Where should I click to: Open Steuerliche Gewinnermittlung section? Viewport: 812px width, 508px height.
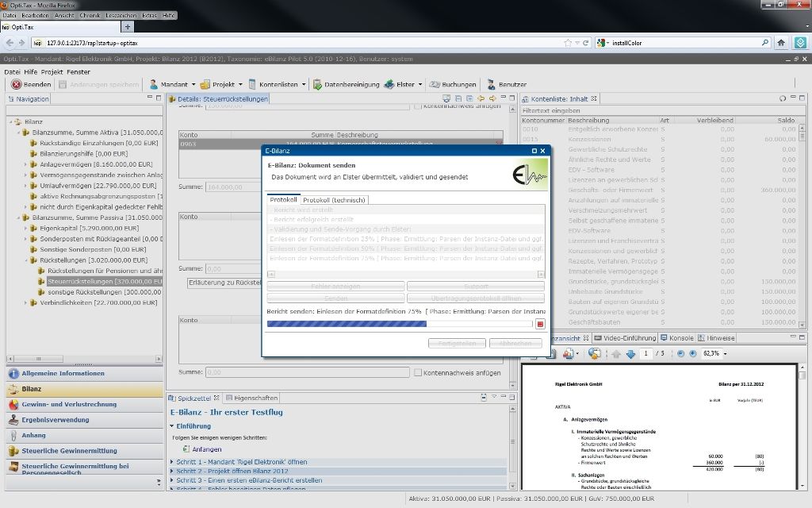[x=84, y=451]
